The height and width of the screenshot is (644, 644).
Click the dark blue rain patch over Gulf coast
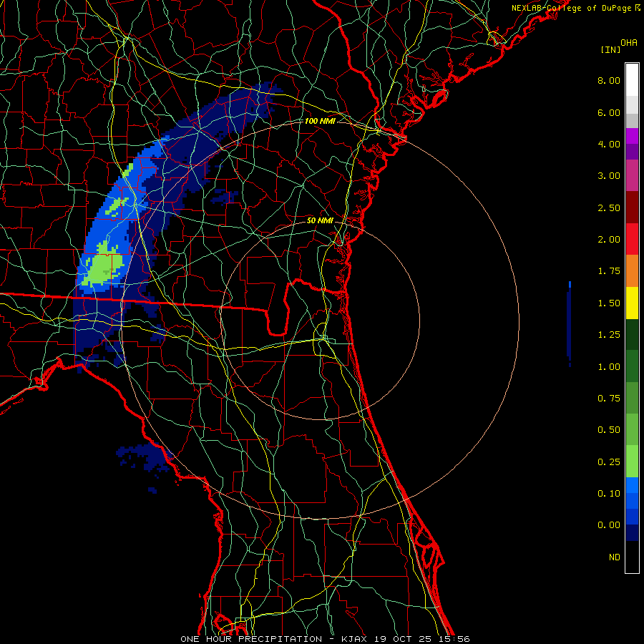144,458
